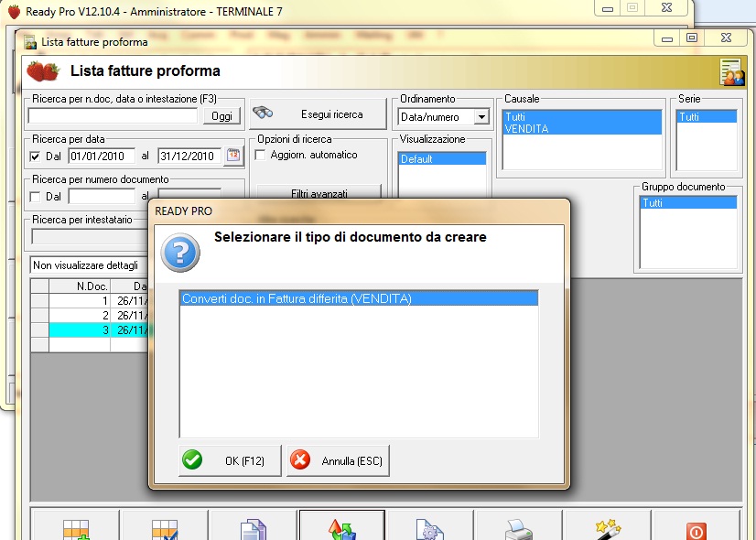The height and width of the screenshot is (540, 756).
Task: Click the red power exit icon
Action: pyautogui.click(x=696, y=532)
